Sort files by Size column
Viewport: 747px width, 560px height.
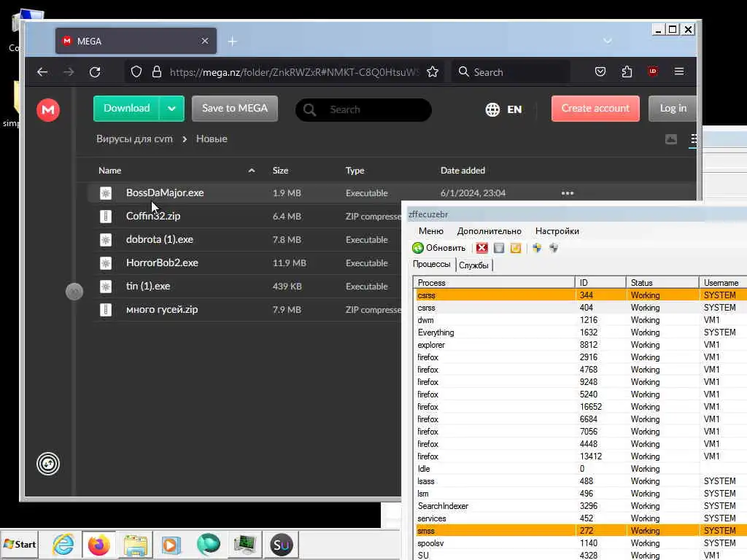pyautogui.click(x=280, y=171)
